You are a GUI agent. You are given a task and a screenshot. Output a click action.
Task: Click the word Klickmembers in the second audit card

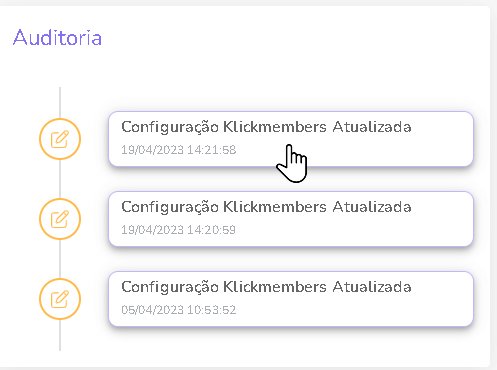[x=275, y=207]
